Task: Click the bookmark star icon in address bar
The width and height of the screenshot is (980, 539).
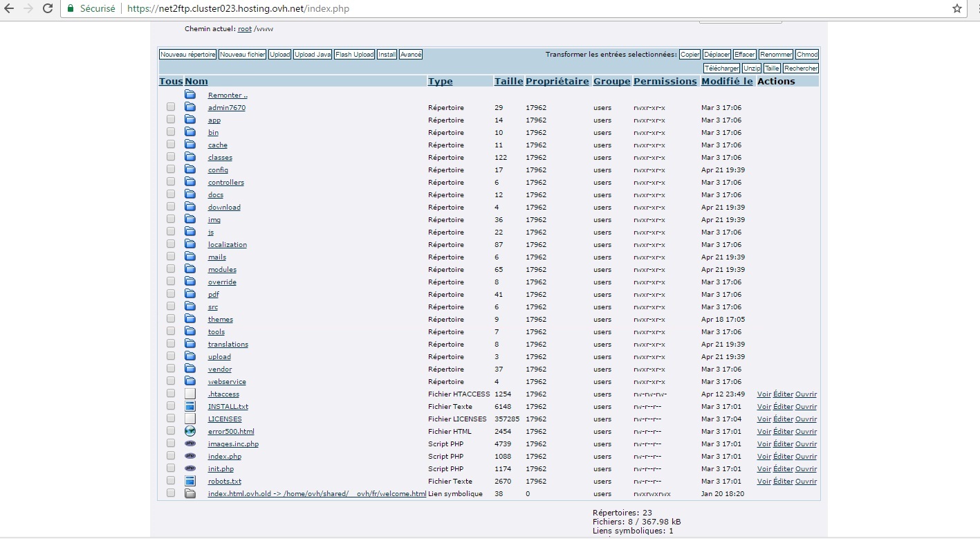Action: coord(957,8)
